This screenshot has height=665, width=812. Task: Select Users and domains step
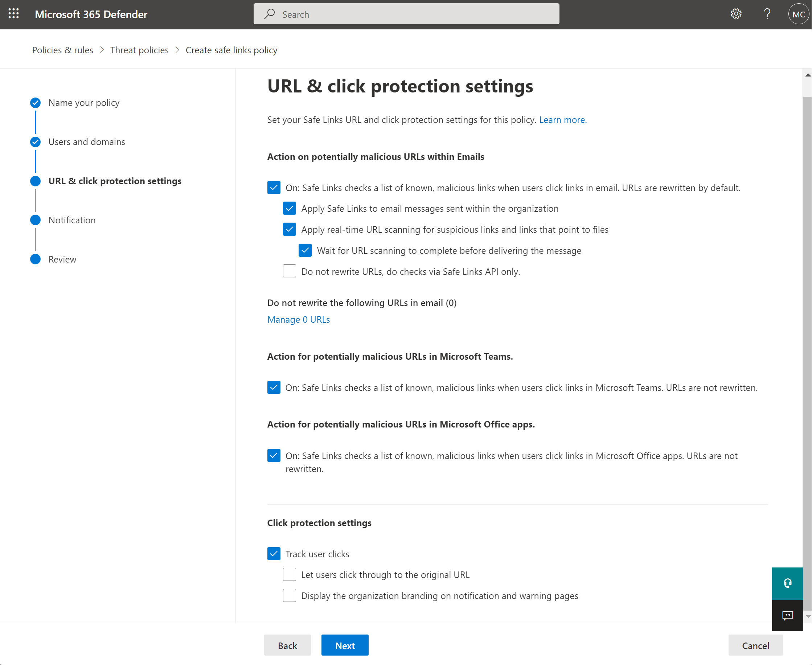point(87,142)
